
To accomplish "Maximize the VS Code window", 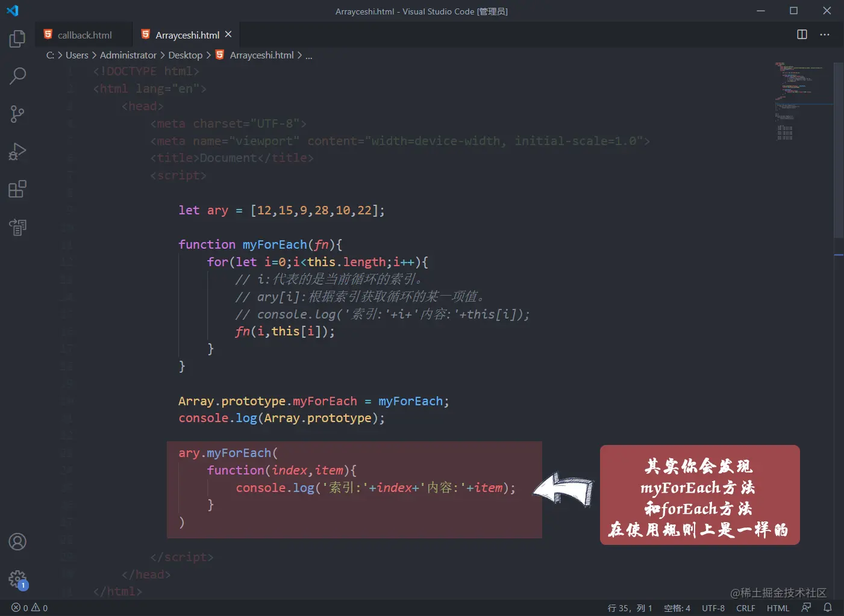I will (x=794, y=11).
